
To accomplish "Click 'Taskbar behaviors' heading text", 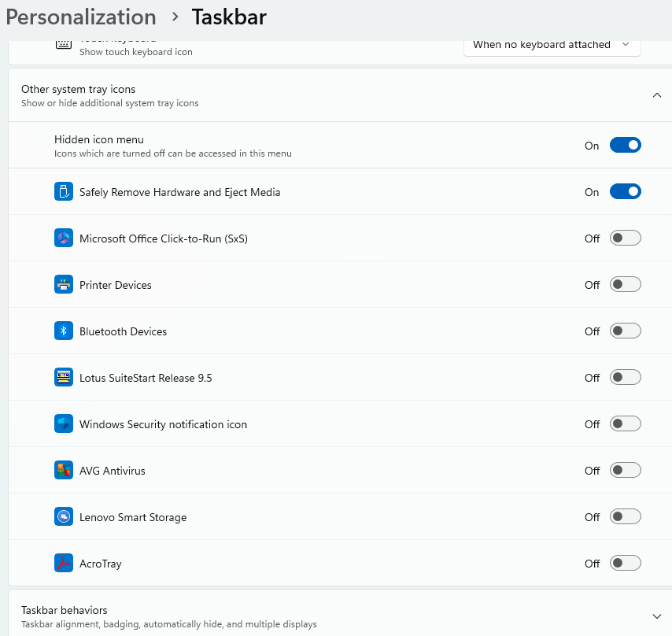I will [x=65, y=610].
